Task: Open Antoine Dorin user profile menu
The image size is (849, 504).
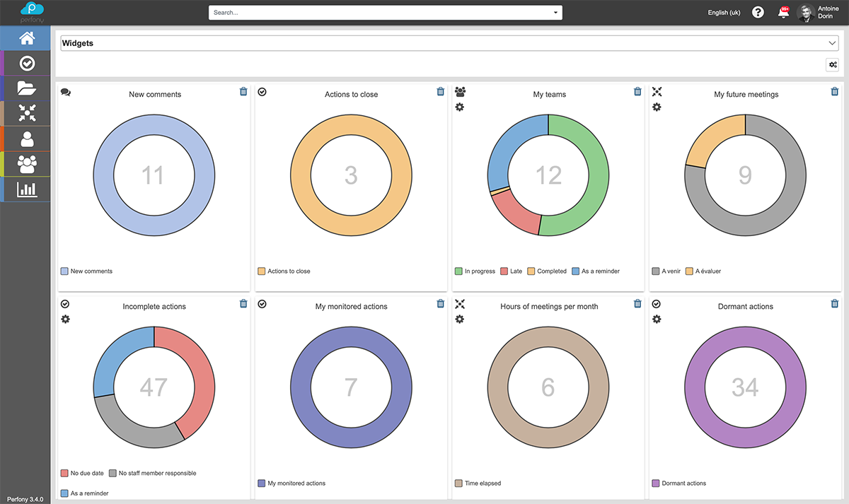Action: tap(819, 13)
